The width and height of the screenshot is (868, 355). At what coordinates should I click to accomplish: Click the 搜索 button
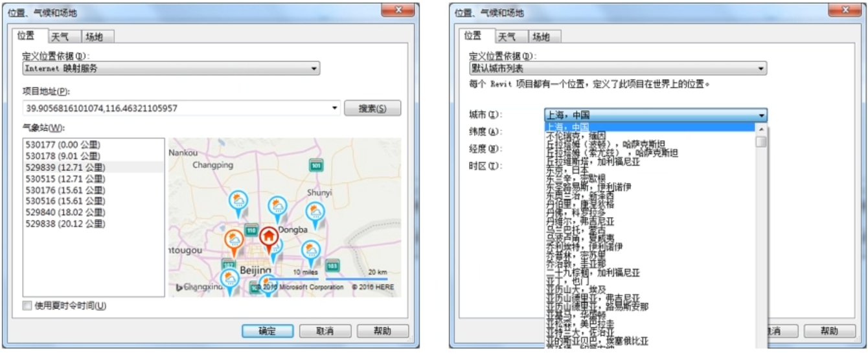[372, 108]
